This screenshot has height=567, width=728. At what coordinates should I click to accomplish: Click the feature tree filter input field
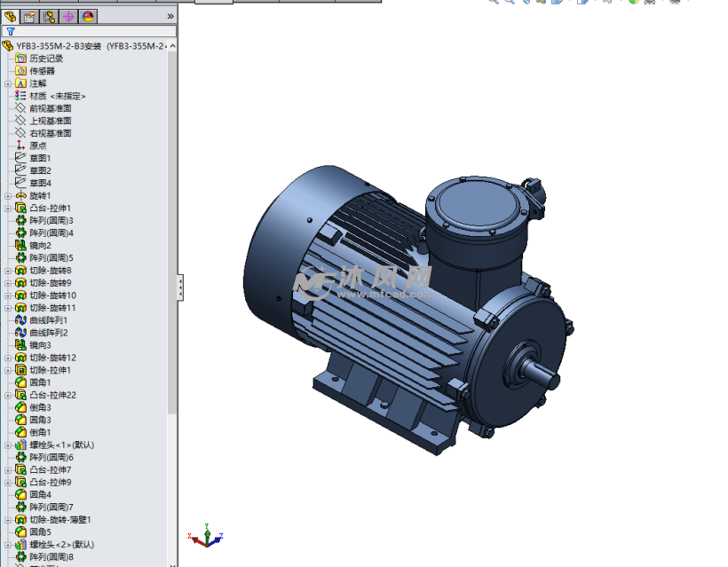[x=93, y=31]
